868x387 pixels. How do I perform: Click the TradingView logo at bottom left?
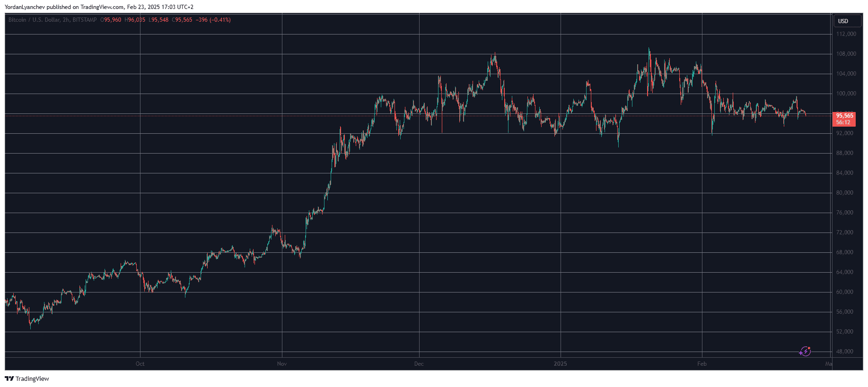pos(27,378)
